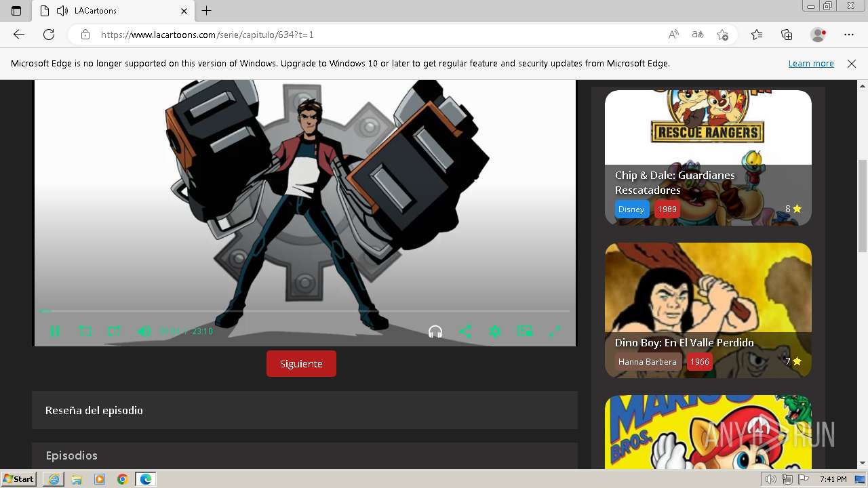Click the Siguiente button
868x488 pixels.
pyautogui.click(x=301, y=364)
